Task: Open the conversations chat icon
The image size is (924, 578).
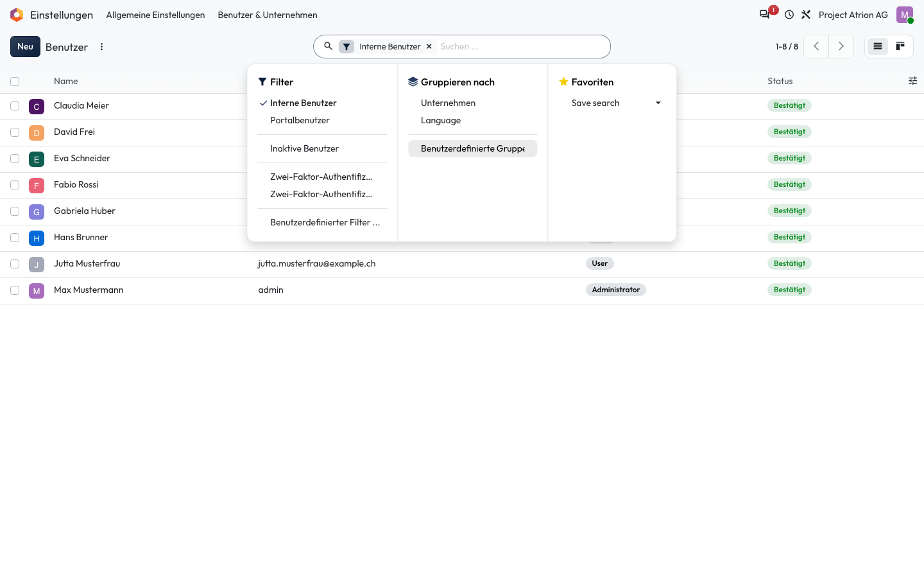Action: (764, 15)
